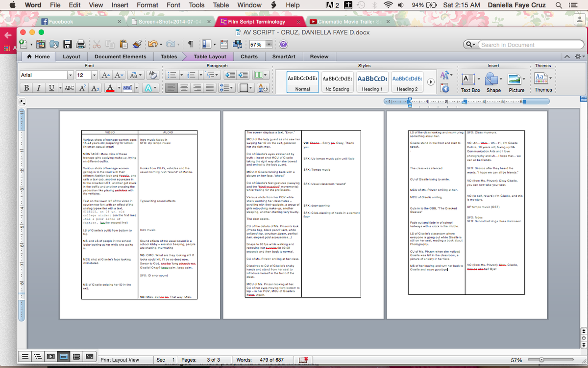The height and width of the screenshot is (368, 588).
Task: Undo the last action
Action: pyautogui.click(x=152, y=44)
